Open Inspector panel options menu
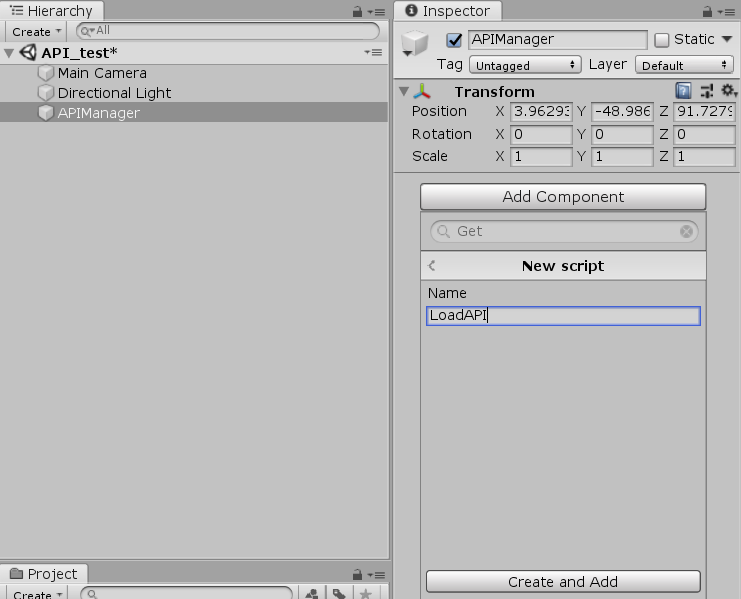The width and height of the screenshot is (741, 599). click(x=726, y=12)
